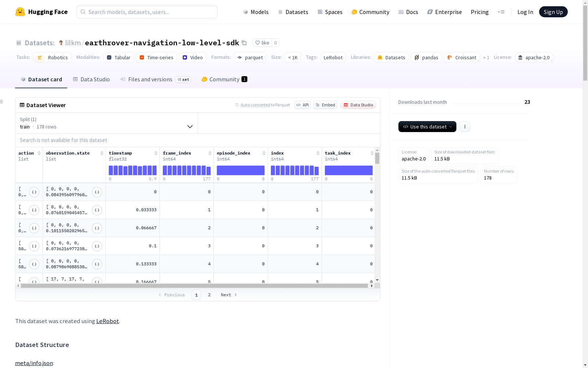Click the Time-series modality tag
This screenshot has width=588, height=368.
point(157,57)
